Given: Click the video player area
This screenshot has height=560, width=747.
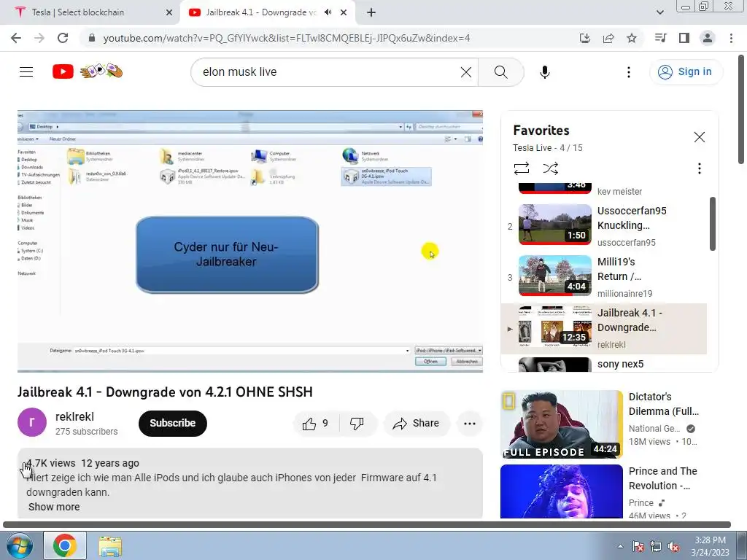Looking at the screenshot, I should coord(250,241).
